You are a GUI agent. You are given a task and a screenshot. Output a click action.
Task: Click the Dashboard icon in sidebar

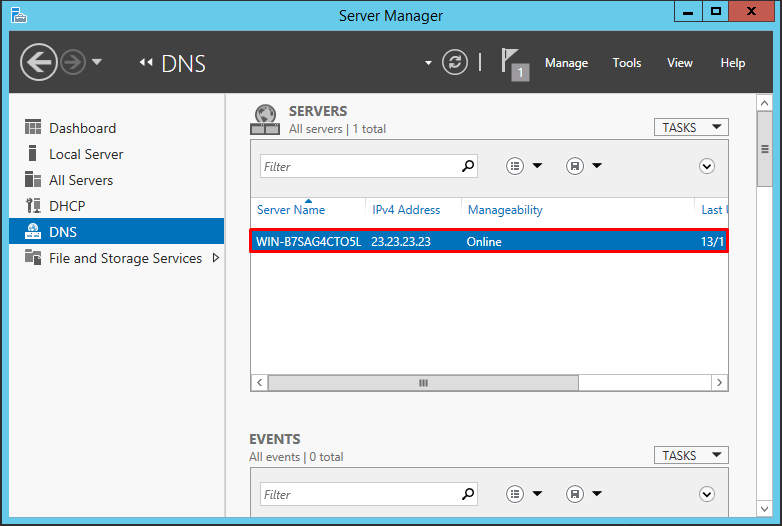pos(33,128)
